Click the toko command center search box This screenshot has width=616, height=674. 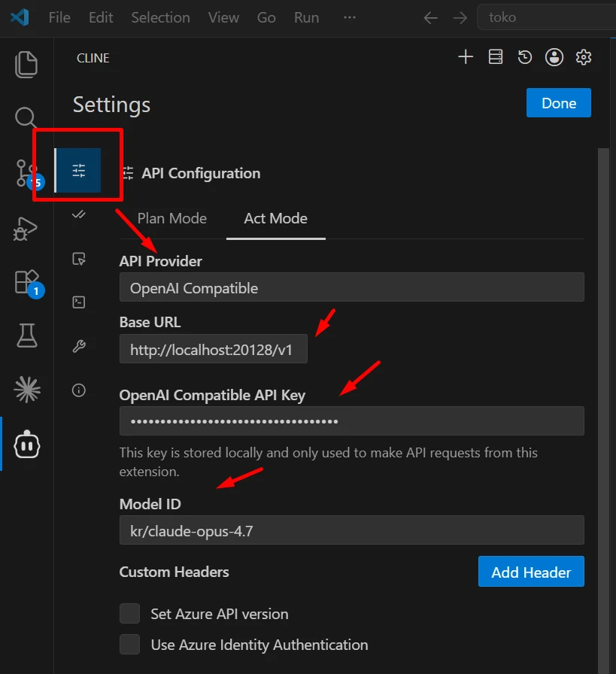coord(546,17)
